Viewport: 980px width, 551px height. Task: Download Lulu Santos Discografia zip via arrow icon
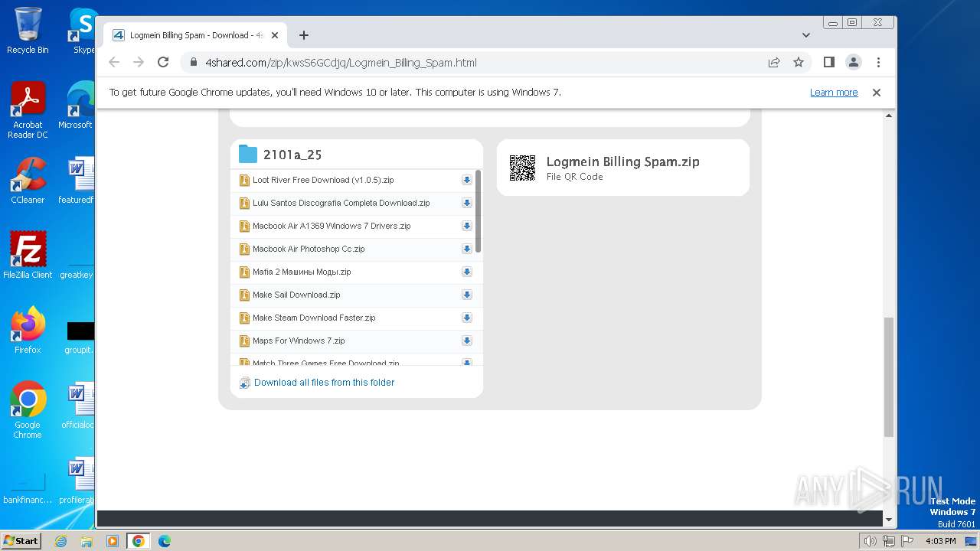(x=466, y=203)
